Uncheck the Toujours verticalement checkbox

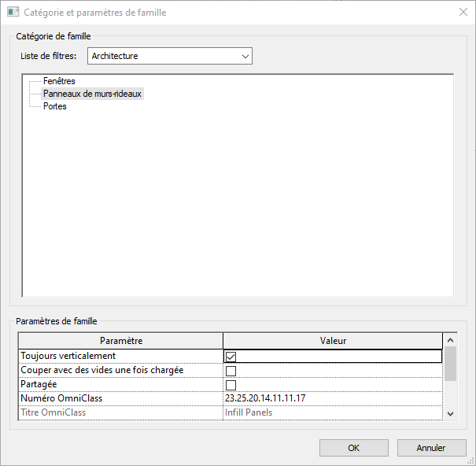coord(231,357)
